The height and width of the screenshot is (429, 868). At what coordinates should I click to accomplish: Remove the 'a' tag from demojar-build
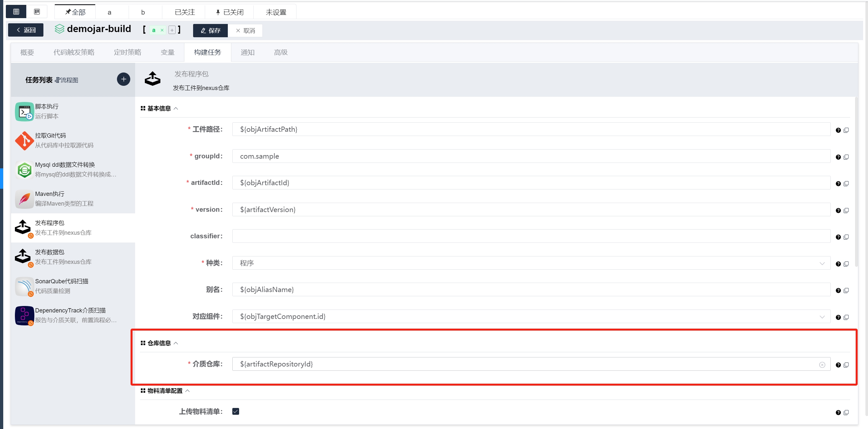click(162, 30)
